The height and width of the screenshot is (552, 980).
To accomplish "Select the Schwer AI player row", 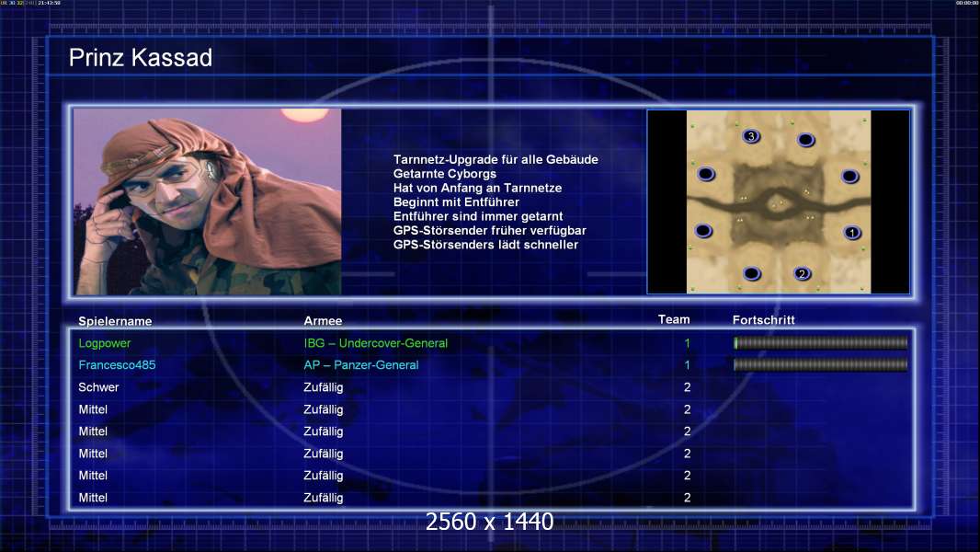I will pos(491,387).
